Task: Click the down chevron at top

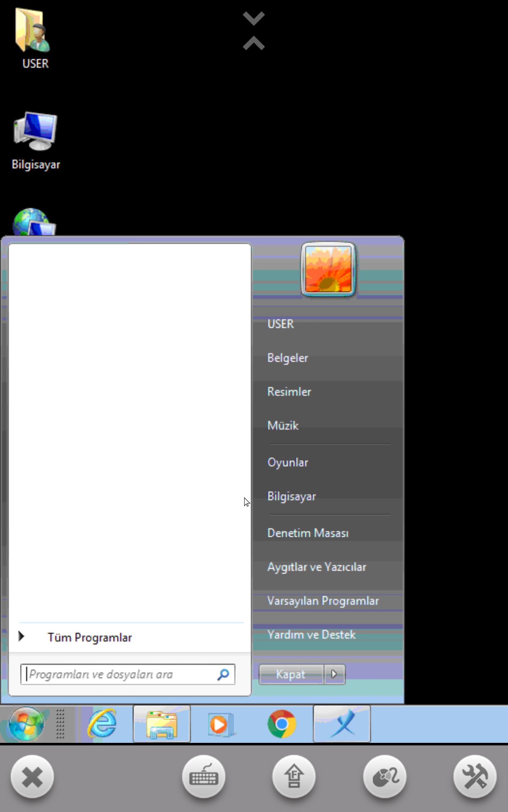Action: tap(254, 18)
